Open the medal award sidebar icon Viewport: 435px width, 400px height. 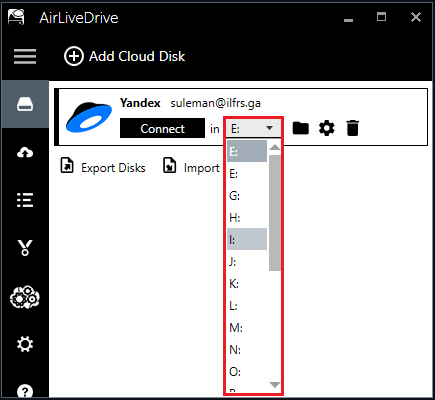click(x=25, y=248)
